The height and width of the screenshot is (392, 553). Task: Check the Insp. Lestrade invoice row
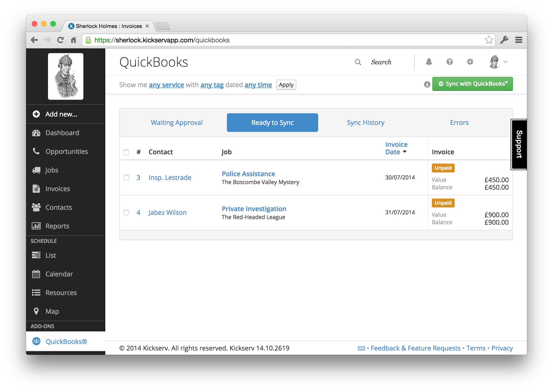(126, 178)
